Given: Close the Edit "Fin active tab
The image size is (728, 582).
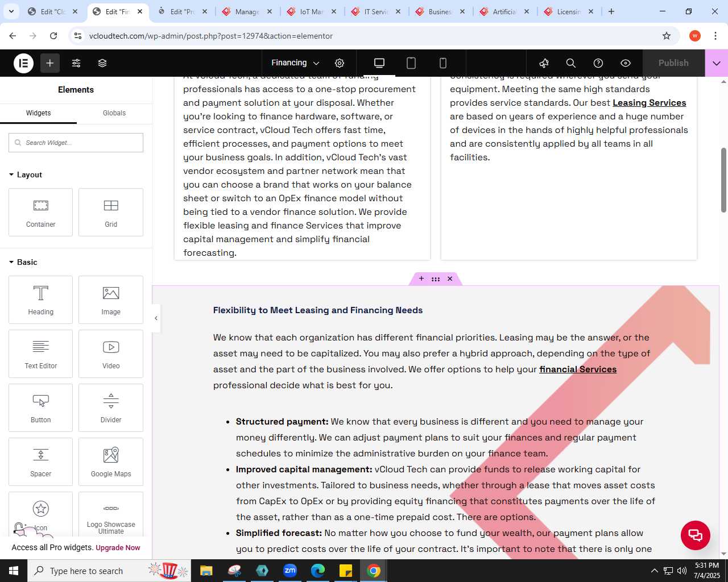Looking at the screenshot, I should click(x=140, y=11).
